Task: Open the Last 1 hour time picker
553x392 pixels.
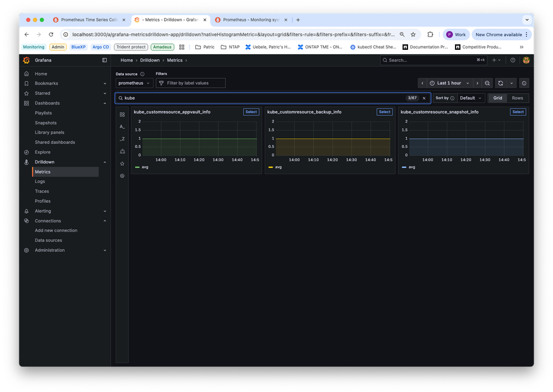Action: click(x=448, y=83)
